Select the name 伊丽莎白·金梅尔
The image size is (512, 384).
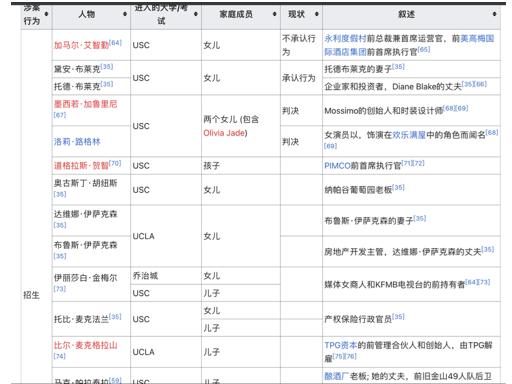click(x=86, y=278)
